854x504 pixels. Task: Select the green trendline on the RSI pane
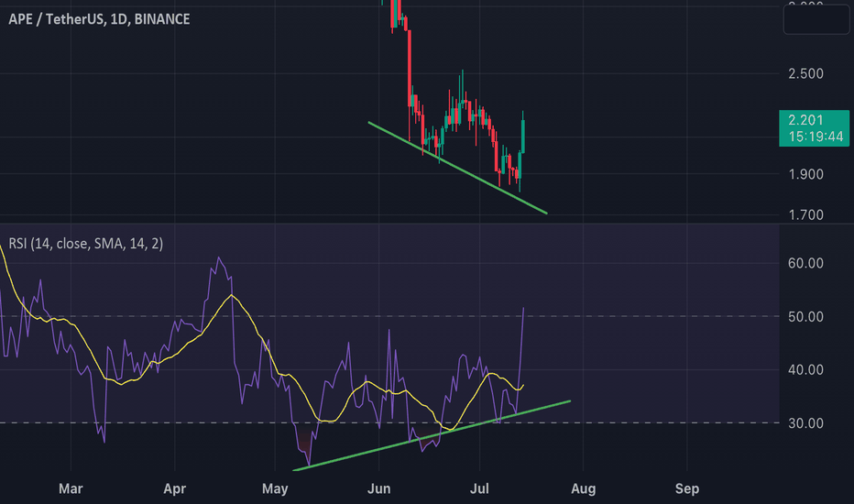432,435
